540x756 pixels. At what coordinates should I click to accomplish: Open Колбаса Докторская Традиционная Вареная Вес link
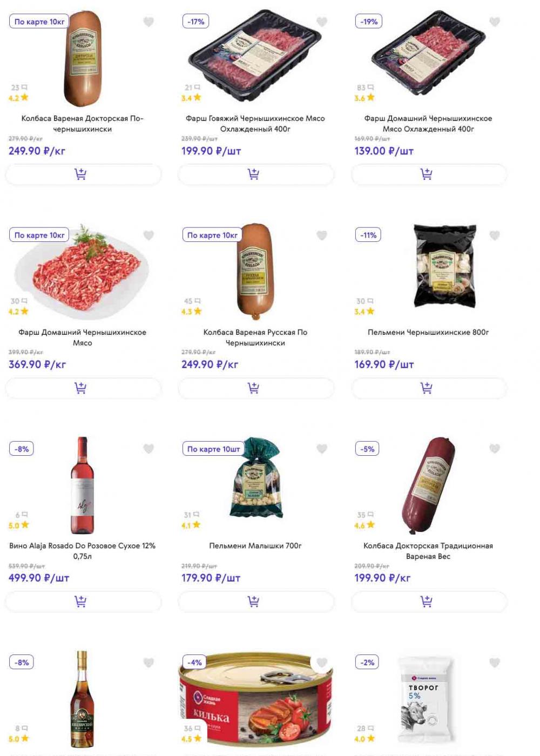[x=428, y=551]
